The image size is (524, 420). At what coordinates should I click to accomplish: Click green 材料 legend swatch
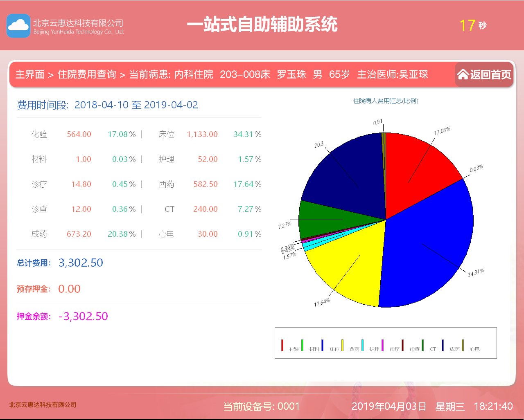click(x=303, y=345)
